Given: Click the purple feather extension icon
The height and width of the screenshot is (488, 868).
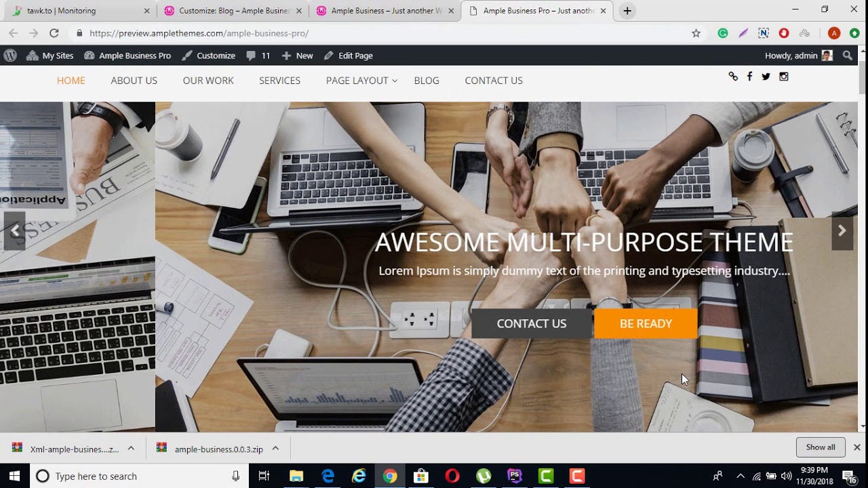Looking at the screenshot, I should [x=743, y=33].
